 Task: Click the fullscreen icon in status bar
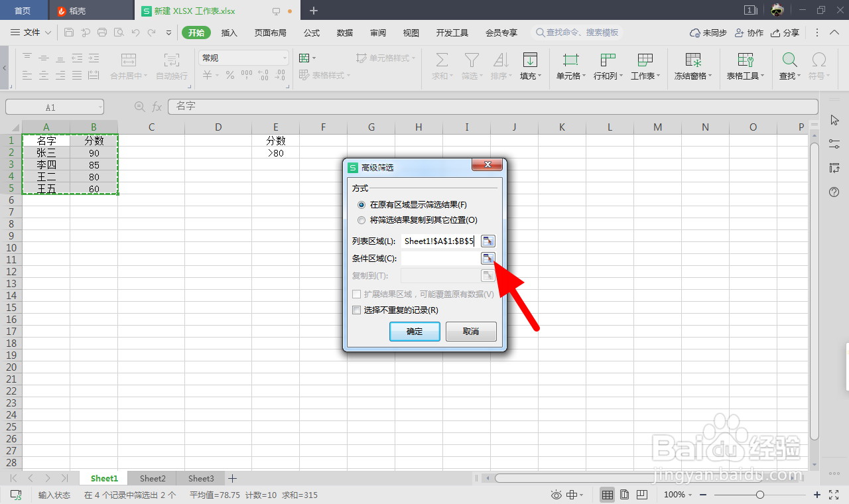pyautogui.click(x=834, y=495)
